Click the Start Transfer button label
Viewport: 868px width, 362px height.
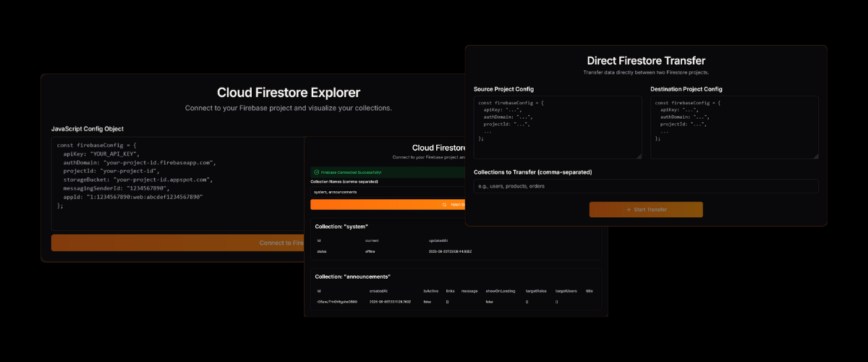click(x=650, y=209)
